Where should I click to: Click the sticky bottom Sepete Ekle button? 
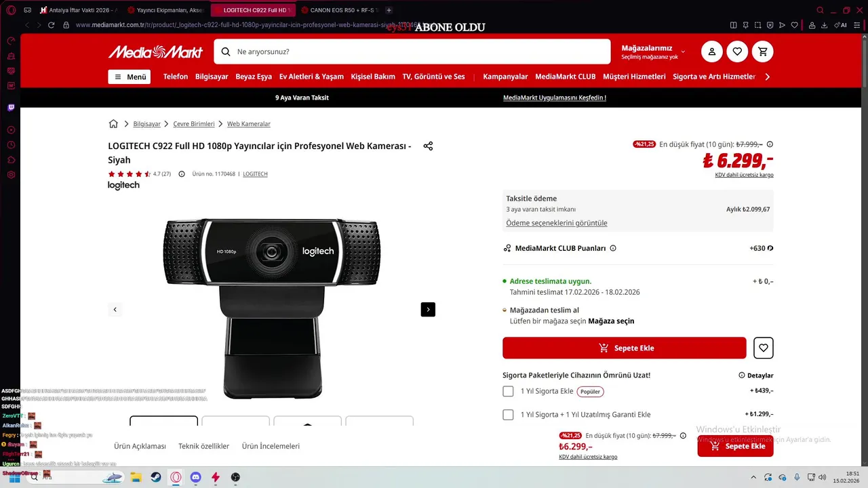click(735, 446)
